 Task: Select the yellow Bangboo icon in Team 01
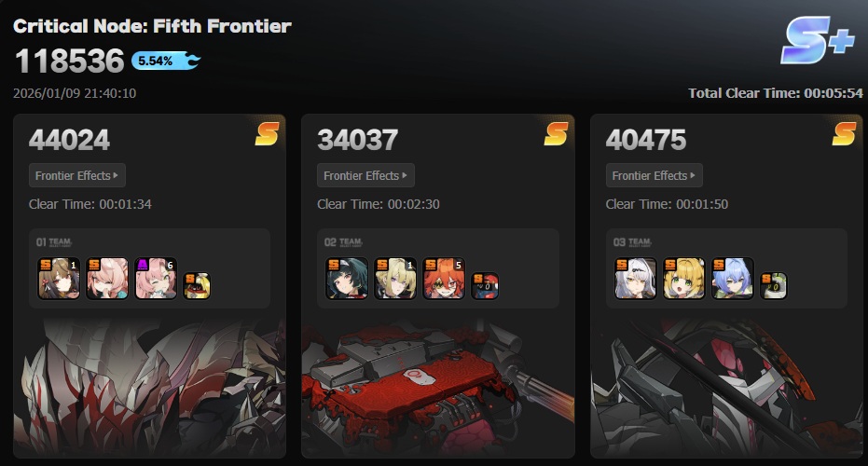click(197, 285)
